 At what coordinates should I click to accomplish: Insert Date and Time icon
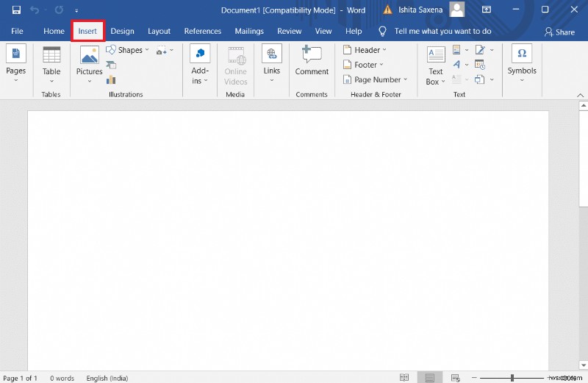(x=480, y=65)
